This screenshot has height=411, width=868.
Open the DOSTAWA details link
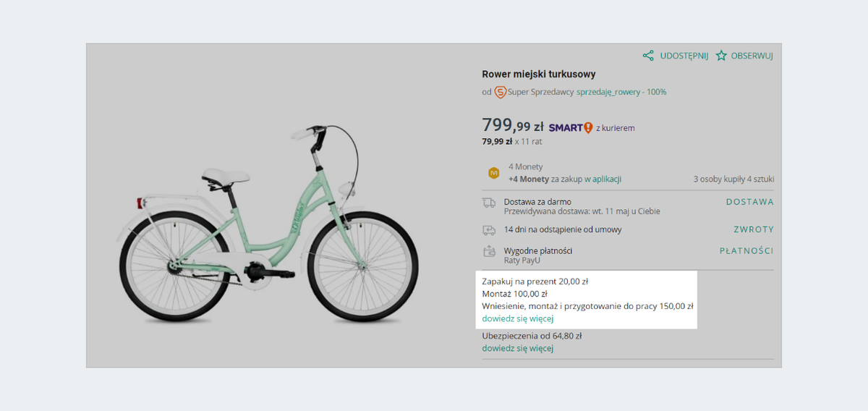point(749,202)
